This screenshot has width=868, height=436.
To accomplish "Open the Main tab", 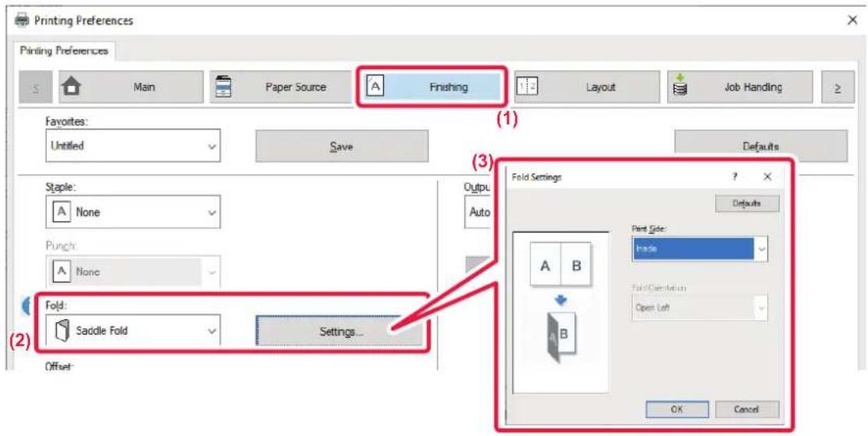I will click(x=131, y=87).
